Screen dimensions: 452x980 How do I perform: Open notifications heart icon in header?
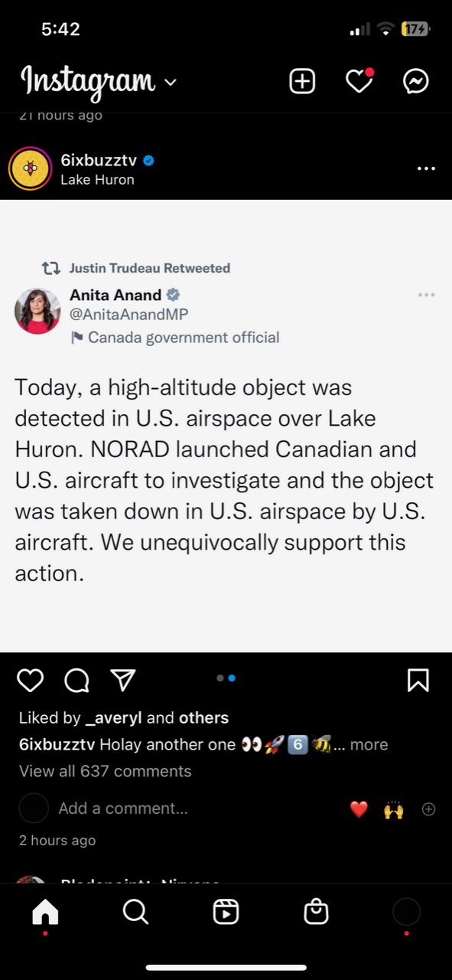359,80
